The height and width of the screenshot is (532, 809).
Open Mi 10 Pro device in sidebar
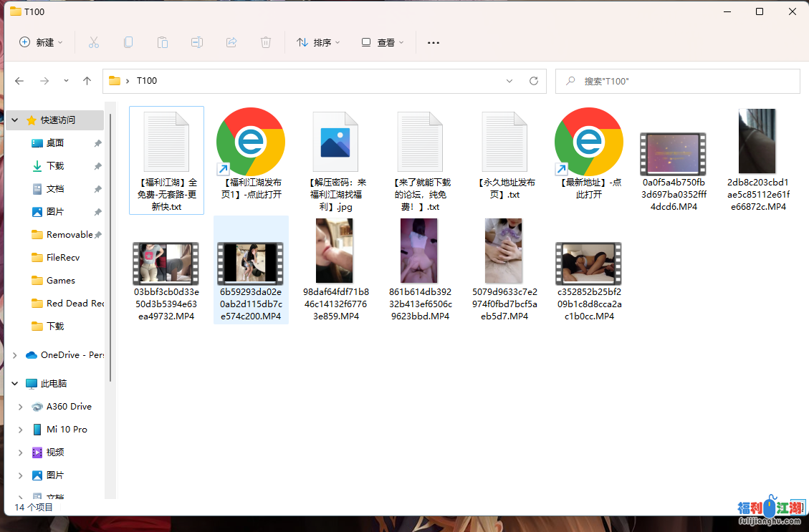pyautogui.click(x=67, y=430)
